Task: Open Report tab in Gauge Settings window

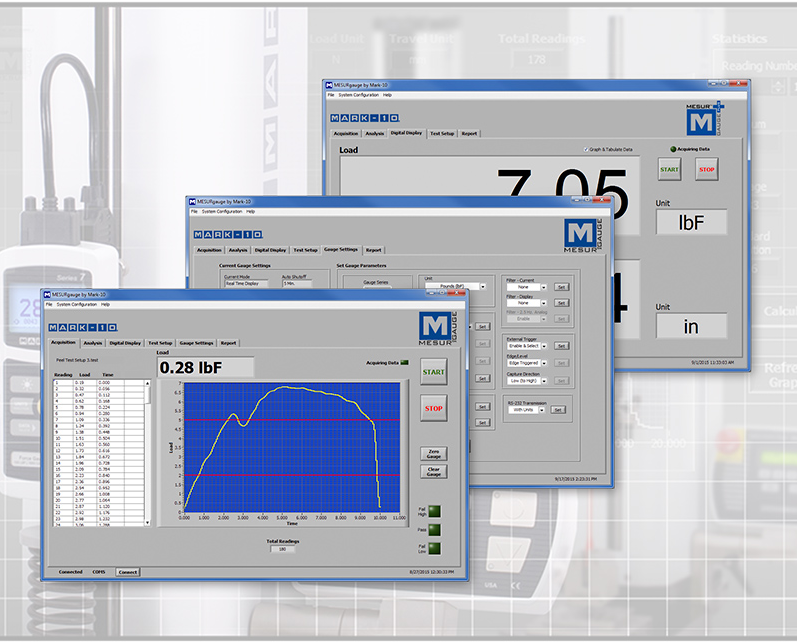Action: pyautogui.click(x=374, y=250)
